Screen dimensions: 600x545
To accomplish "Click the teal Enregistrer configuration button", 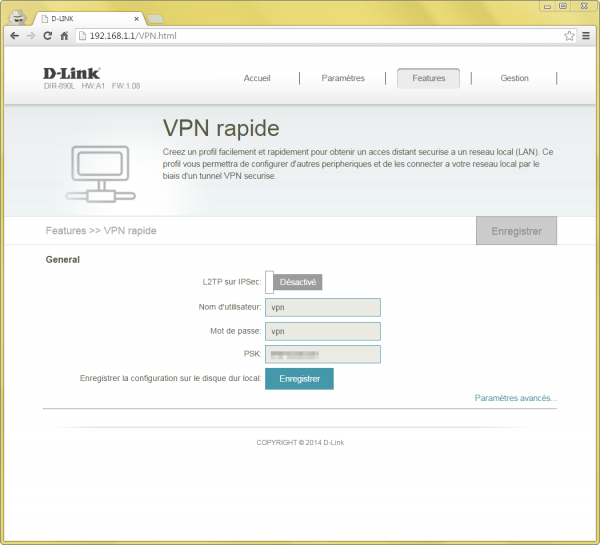I will pos(299,379).
